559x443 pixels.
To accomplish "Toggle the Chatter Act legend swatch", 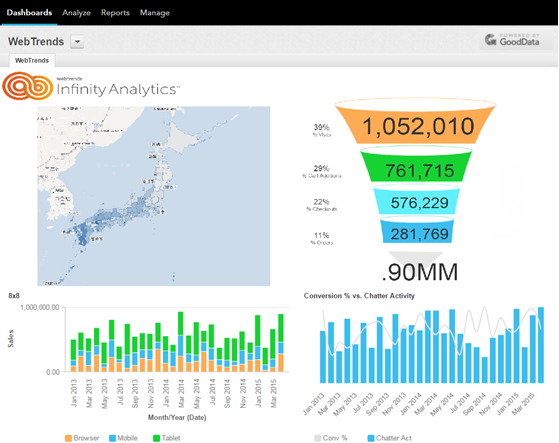I will (x=371, y=438).
